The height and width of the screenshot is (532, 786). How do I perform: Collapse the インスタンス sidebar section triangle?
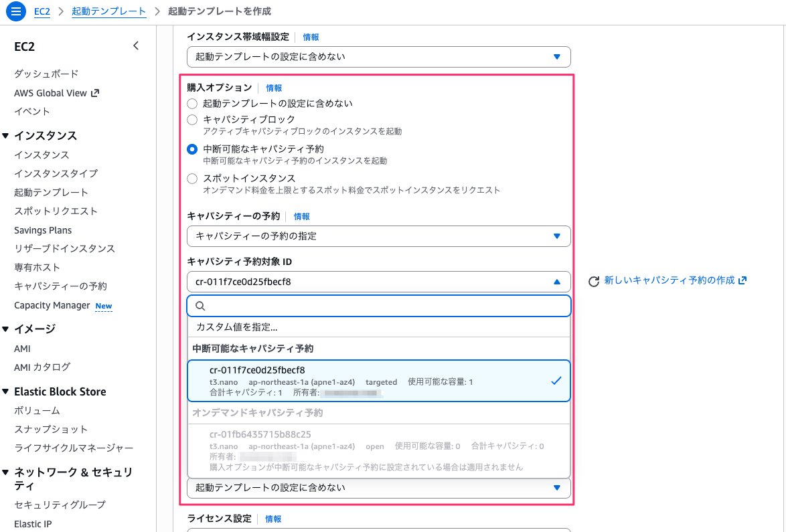7,135
